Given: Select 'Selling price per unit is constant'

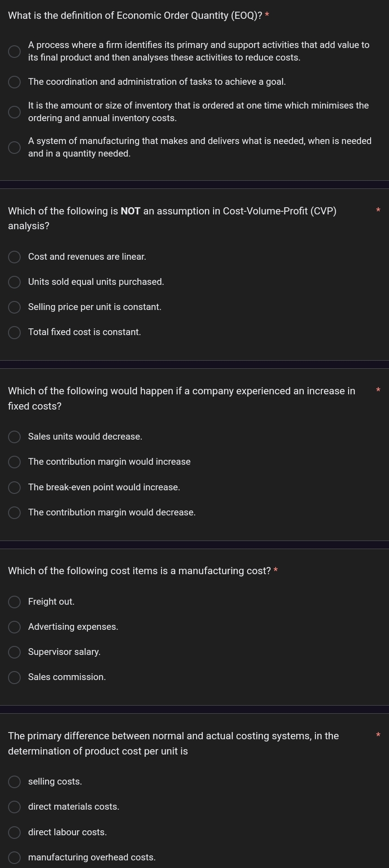Looking at the screenshot, I should (14, 307).
